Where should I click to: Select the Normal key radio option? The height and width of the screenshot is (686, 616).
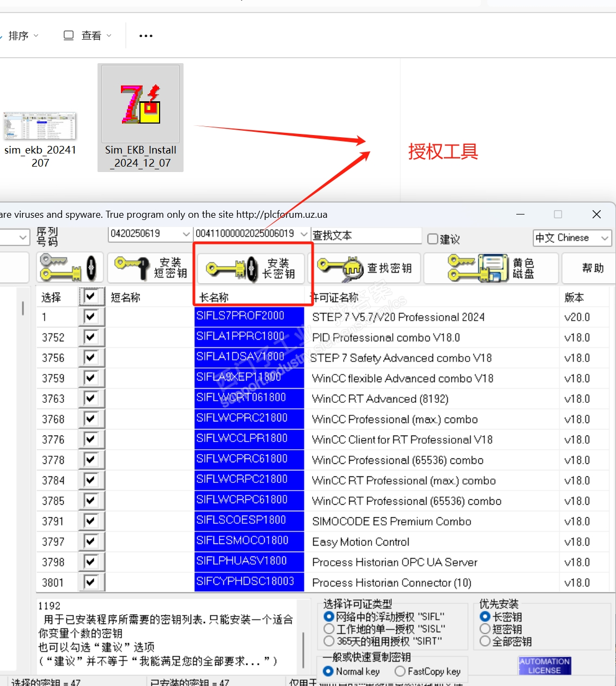coord(328,671)
